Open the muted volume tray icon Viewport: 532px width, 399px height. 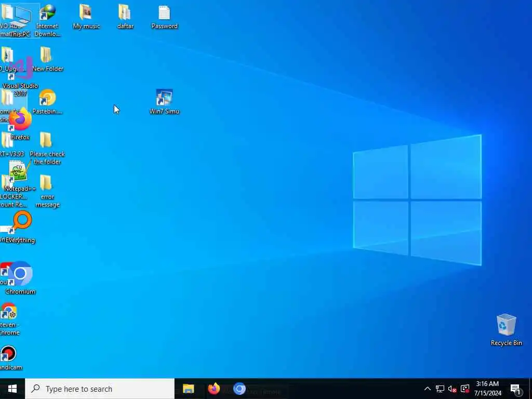coord(453,389)
